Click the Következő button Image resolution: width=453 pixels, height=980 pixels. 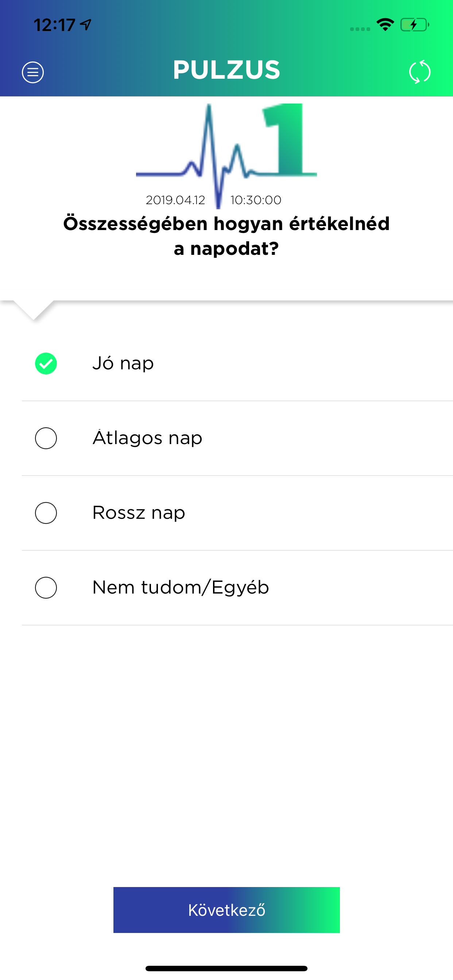(226, 910)
